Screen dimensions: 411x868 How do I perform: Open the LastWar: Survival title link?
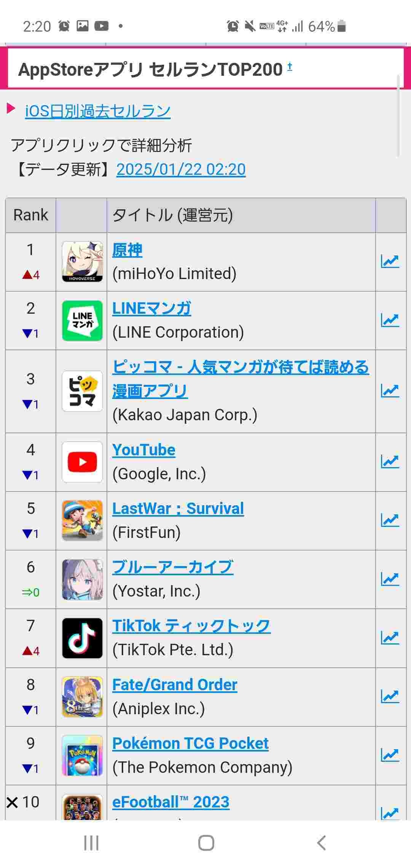click(x=178, y=509)
